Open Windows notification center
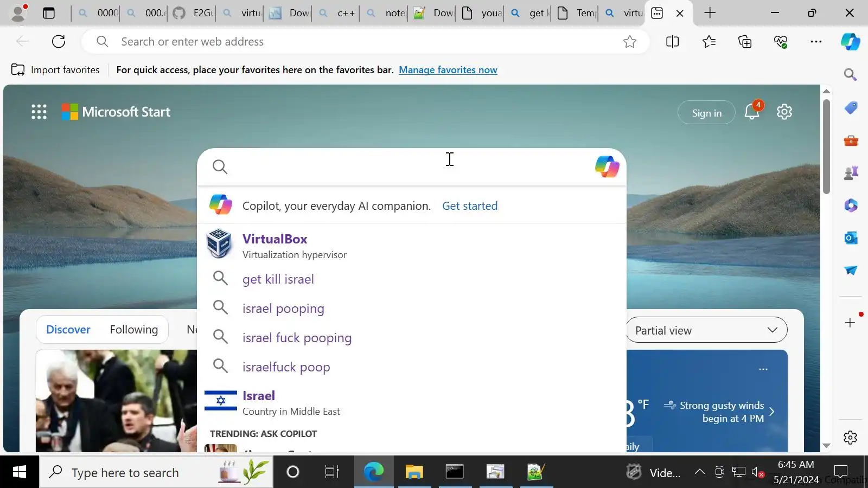 point(841,472)
